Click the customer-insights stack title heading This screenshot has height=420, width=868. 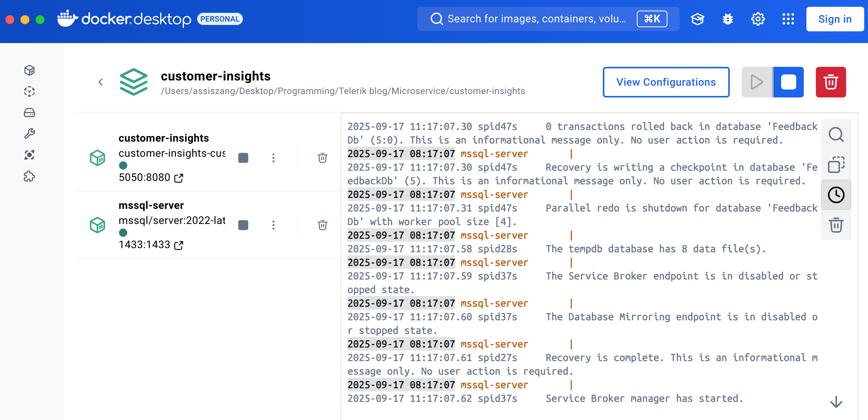pyautogui.click(x=216, y=76)
